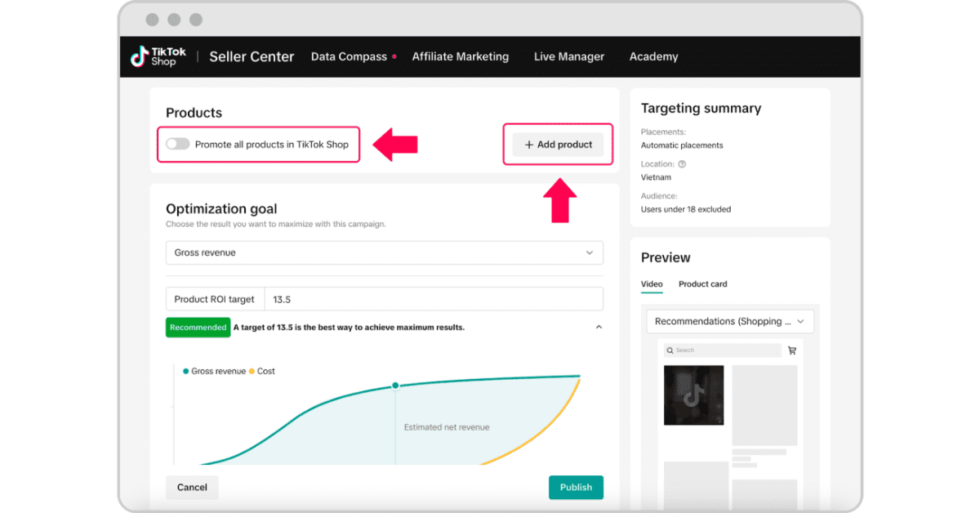Open the Gross revenue optimization goal dropdown
980x513 pixels.
click(385, 252)
